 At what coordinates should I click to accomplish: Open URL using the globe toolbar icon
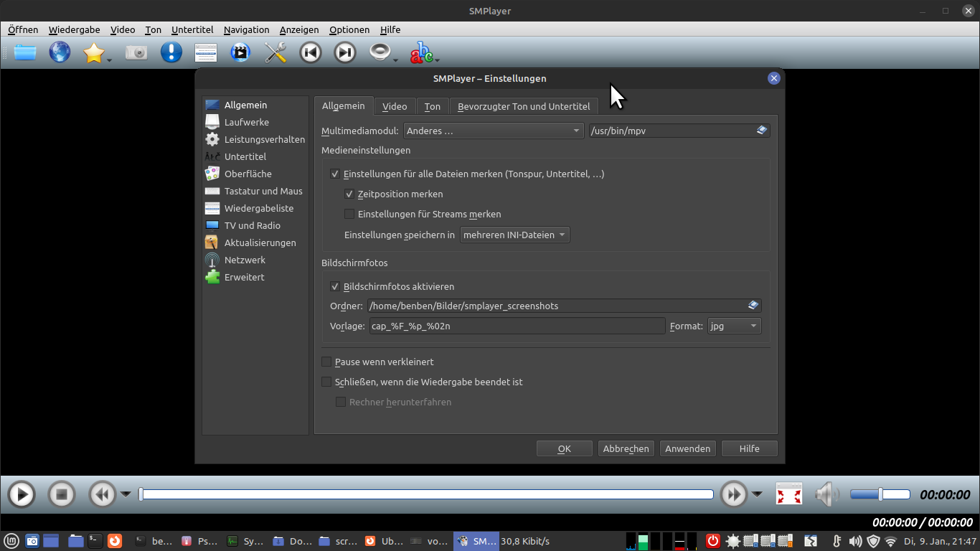pos(60,52)
